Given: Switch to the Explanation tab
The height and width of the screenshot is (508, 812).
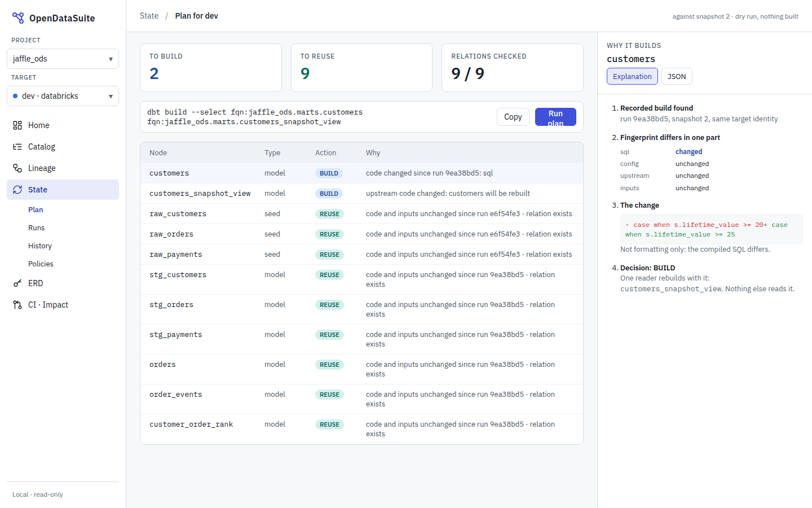Looking at the screenshot, I should point(632,76).
